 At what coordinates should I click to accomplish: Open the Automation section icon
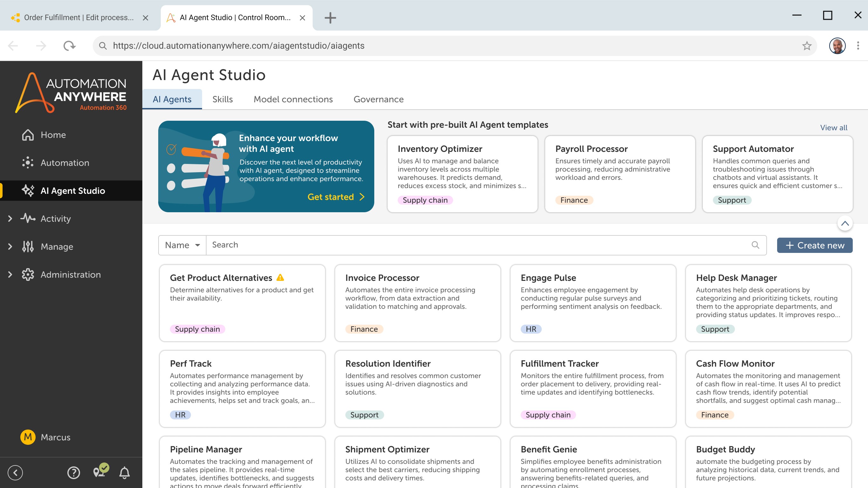point(28,163)
